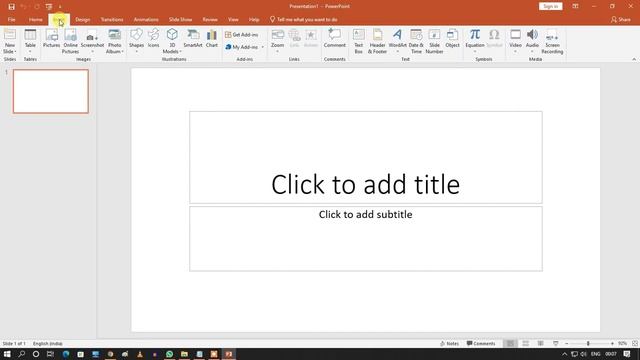Image resolution: width=640 pixels, height=360 pixels.
Task: Insert a Text Box
Action: coord(358,41)
